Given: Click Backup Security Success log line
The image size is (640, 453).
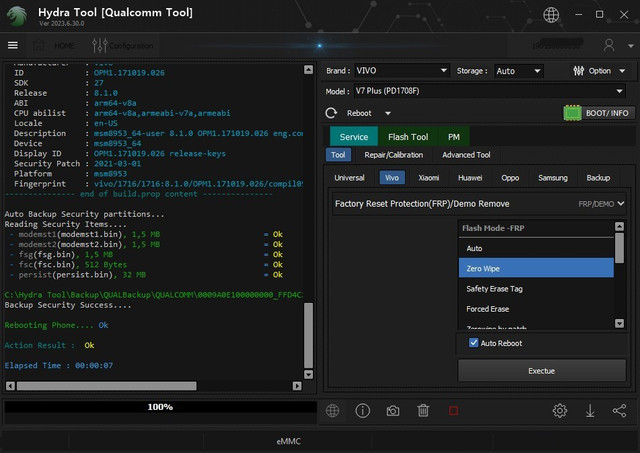Looking at the screenshot, I should click(x=68, y=305).
